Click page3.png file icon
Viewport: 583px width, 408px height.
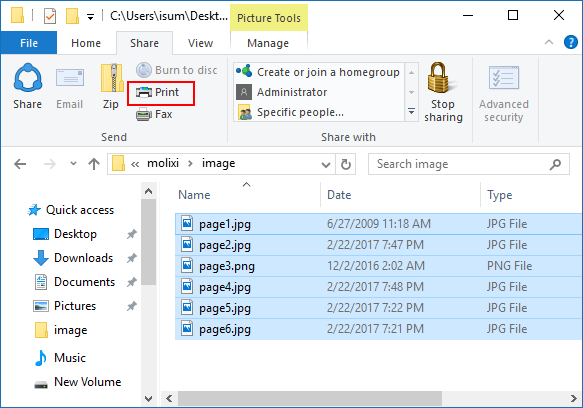point(187,266)
